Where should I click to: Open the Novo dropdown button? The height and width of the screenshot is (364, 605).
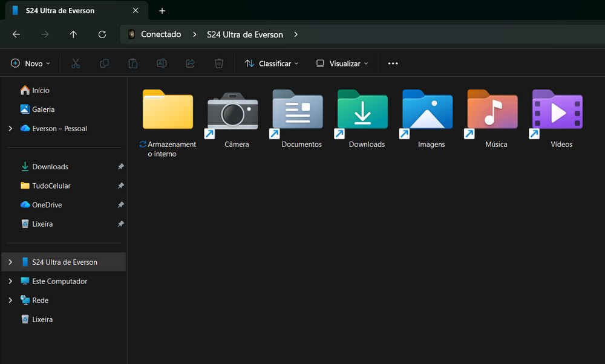point(30,63)
